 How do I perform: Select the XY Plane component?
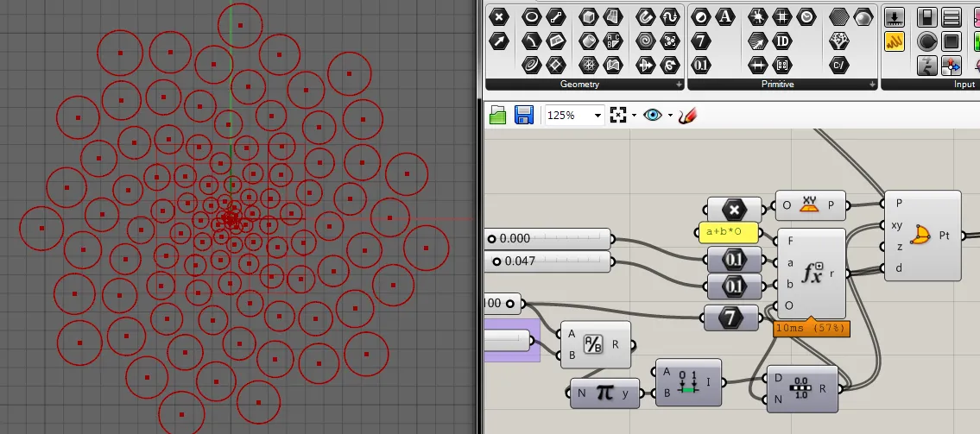coord(810,205)
